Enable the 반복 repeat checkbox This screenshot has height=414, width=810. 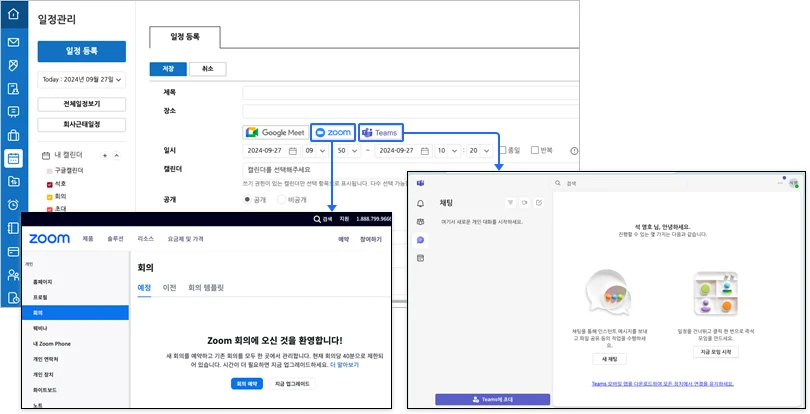535,151
